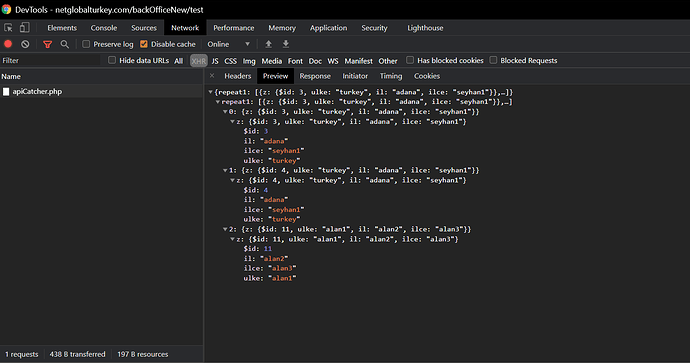Activate the inspect element picker icon
Image resolution: width=690 pixels, height=363 pixels.
[x=8, y=28]
